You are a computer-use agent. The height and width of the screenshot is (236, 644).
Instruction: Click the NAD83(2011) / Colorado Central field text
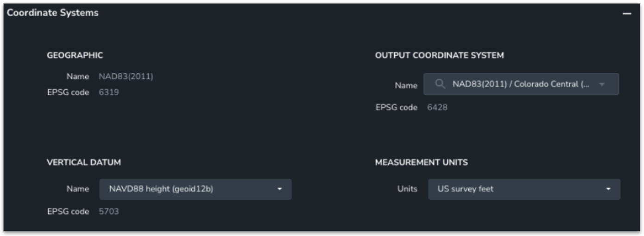pyautogui.click(x=516, y=84)
